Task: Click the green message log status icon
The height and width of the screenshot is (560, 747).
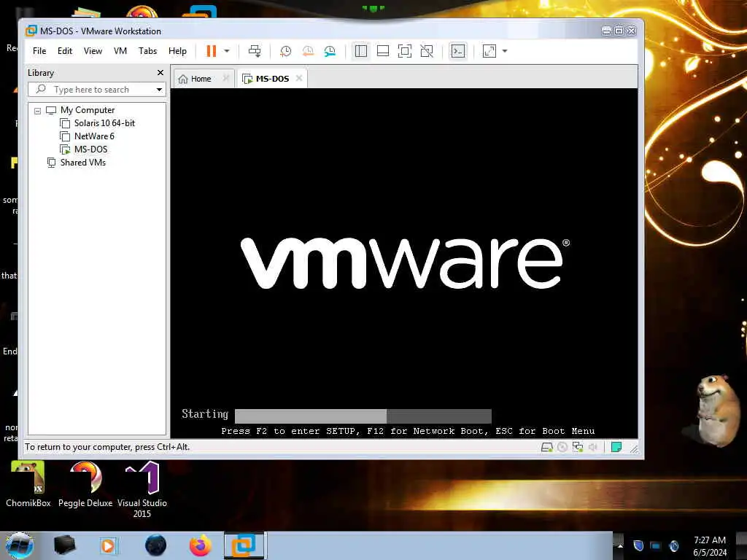Action: click(616, 447)
